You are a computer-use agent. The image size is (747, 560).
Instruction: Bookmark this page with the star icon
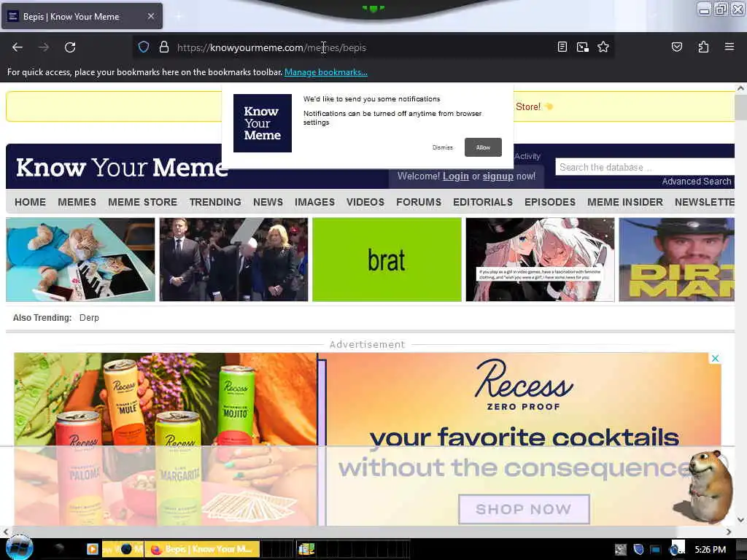pyautogui.click(x=603, y=47)
